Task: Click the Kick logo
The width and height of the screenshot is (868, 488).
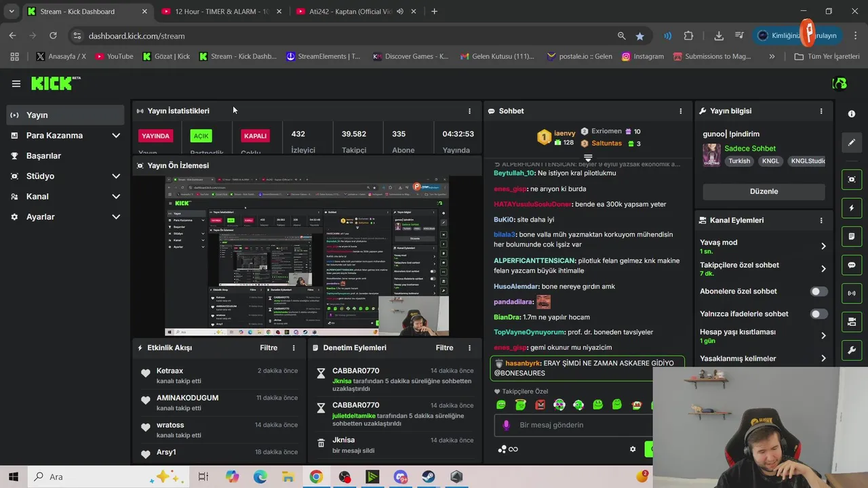Action: pyautogui.click(x=56, y=83)
